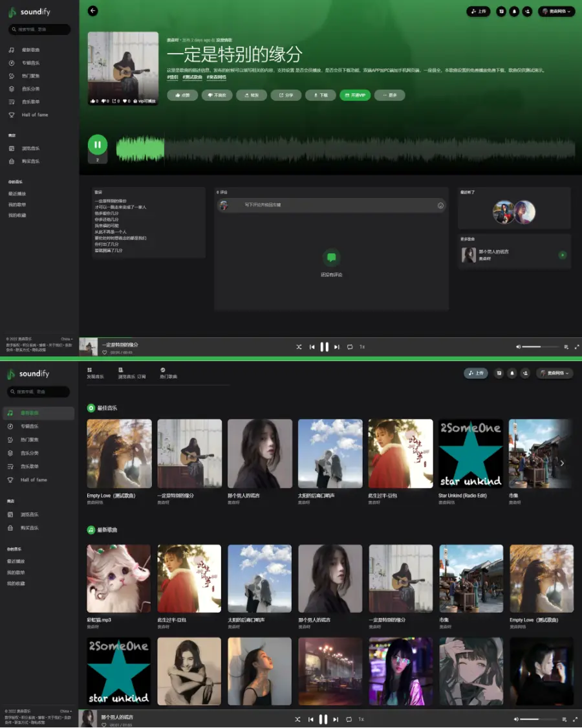Open the Star Unkind (Radio Edit) cover in 最佳音乐
Image resolution: width=582 pixels, height=728 pixels.
coord(470,454)
